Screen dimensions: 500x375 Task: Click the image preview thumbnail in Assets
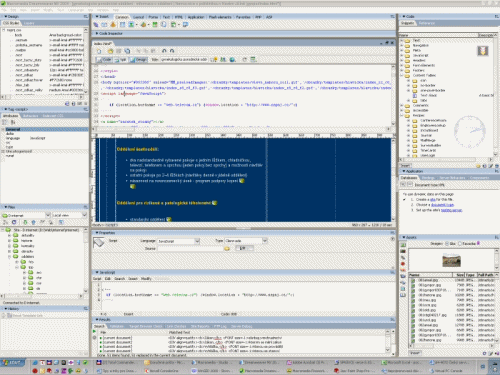[x=451, y=260]
